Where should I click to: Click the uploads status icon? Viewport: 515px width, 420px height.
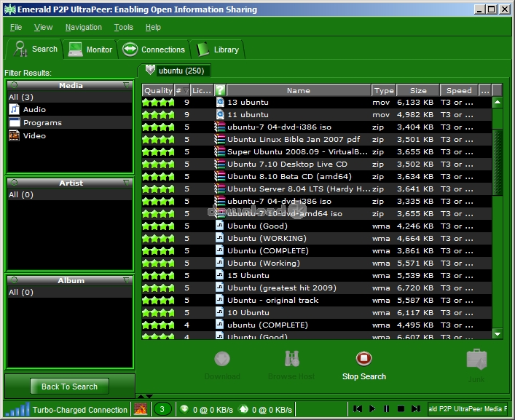point(244,409)
